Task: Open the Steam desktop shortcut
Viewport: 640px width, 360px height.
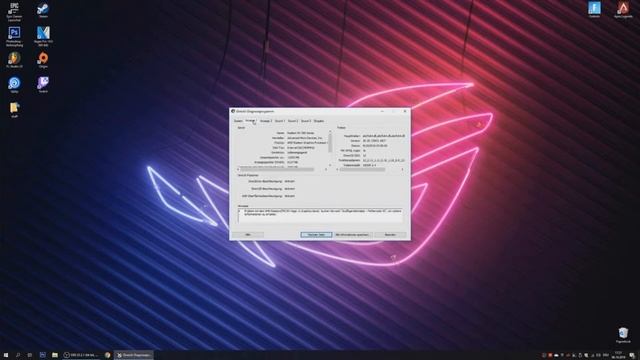Action: [43, 10]
